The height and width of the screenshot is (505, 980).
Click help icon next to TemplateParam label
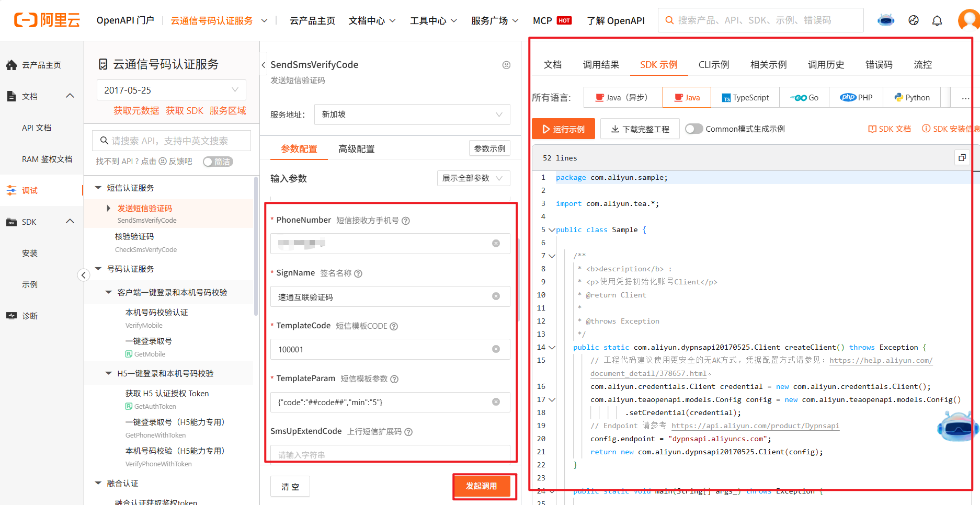pos(394,379)
